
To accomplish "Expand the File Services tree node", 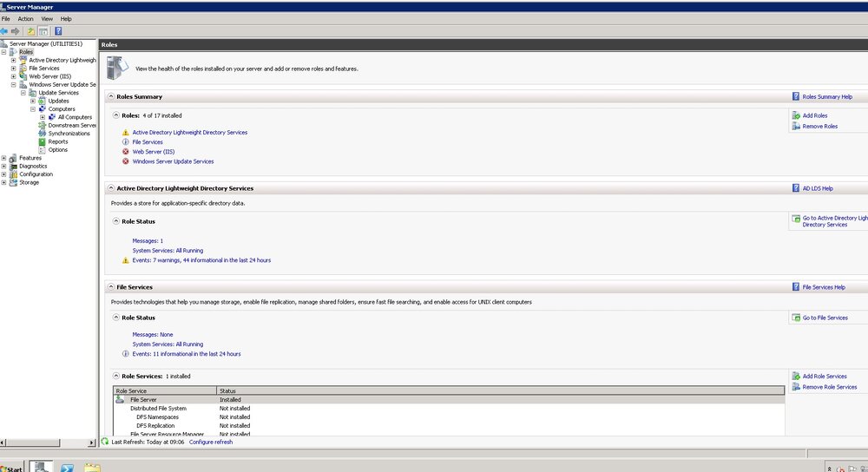I will (x=13, y=68).
